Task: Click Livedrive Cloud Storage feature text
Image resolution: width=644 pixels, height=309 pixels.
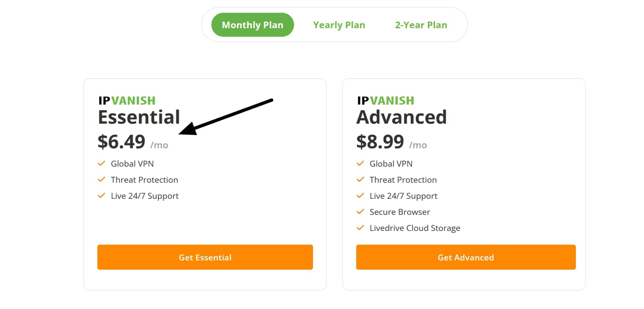Action: click(x=415, y=228)
